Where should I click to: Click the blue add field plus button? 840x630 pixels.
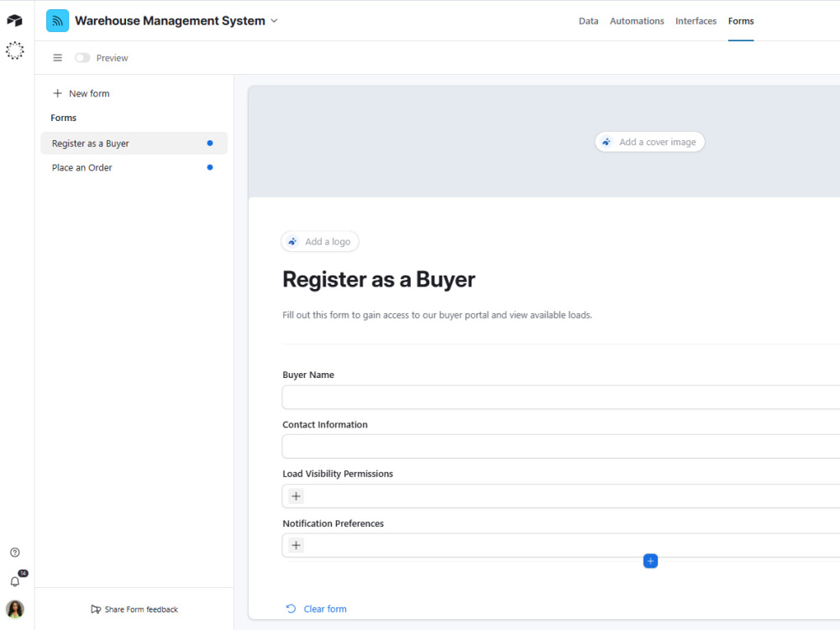tap(650, 561)
